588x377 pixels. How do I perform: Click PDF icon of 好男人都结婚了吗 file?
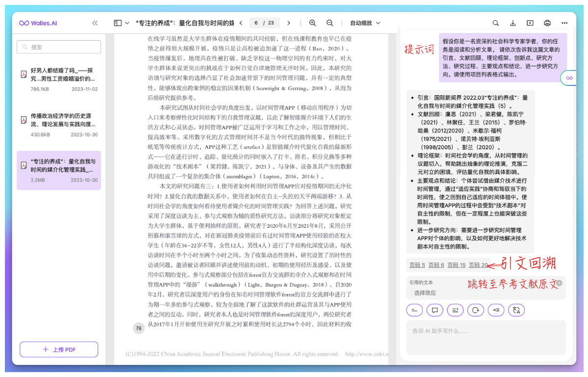pyautogui.click(x=24, y=74)
